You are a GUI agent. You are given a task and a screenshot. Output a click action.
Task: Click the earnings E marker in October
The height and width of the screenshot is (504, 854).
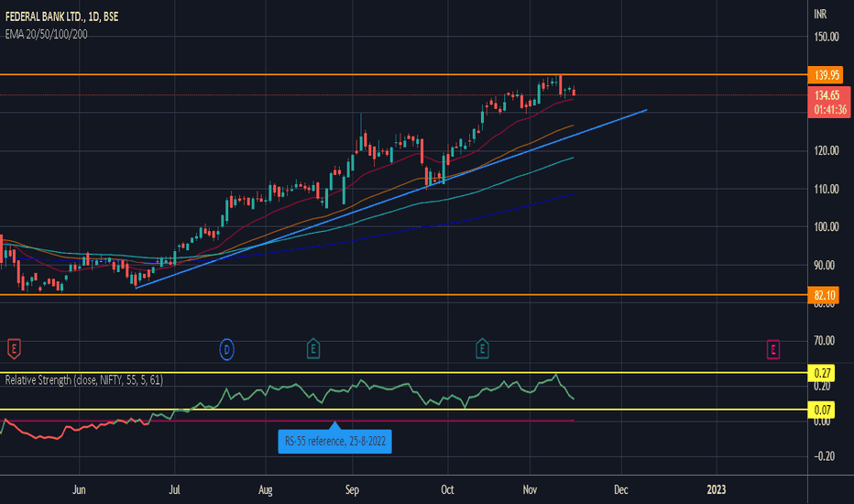coord(482,349)
